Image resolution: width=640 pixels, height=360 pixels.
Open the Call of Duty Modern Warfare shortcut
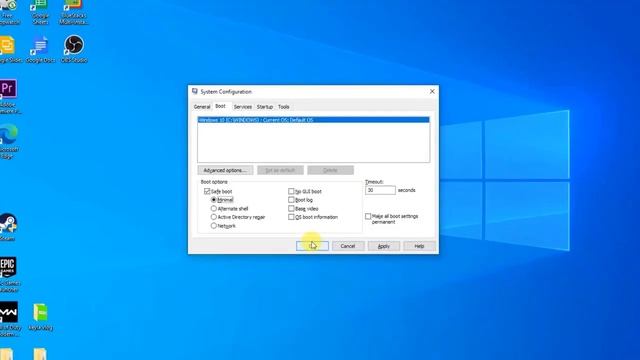pyautogui.click(x=10, y=319)
